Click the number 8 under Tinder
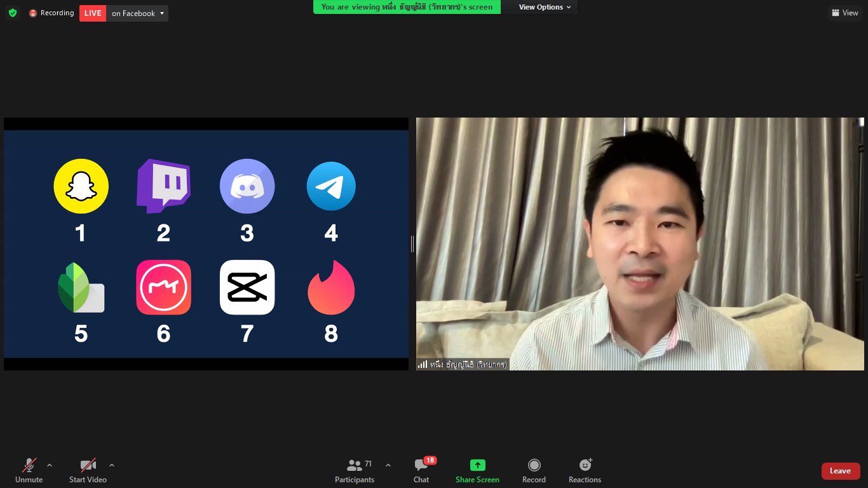This screenshot has width=868, height=488. click(331, 334)
